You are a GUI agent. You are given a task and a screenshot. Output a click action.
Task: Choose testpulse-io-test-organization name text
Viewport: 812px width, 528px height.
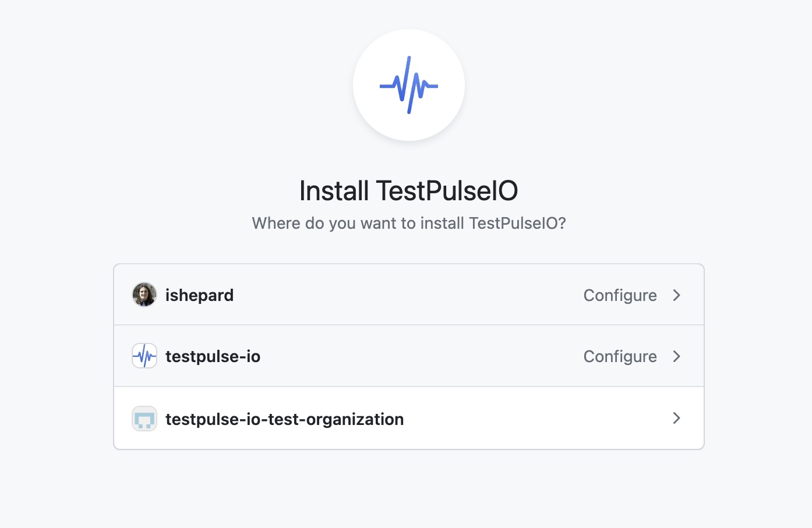284,419
